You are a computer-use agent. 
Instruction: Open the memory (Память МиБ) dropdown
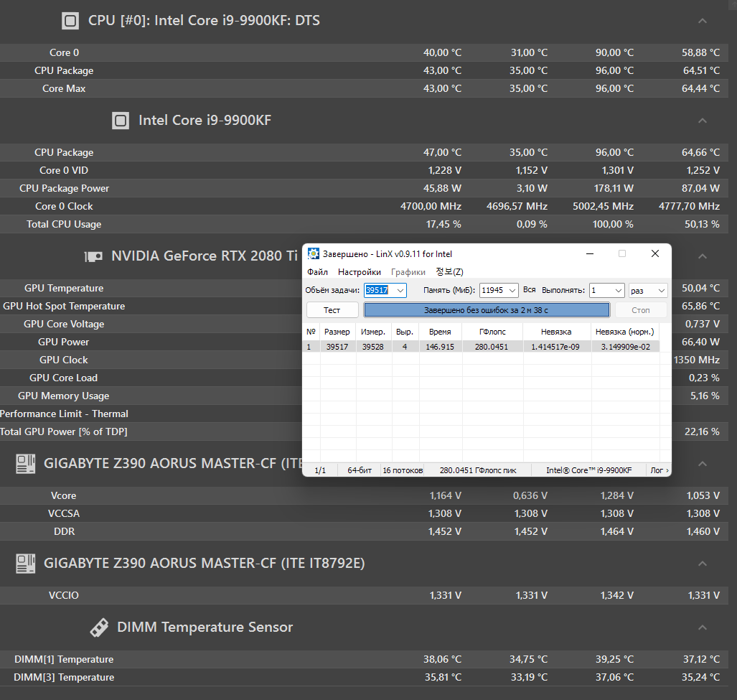pyautogui.click(x=512, y=290)
